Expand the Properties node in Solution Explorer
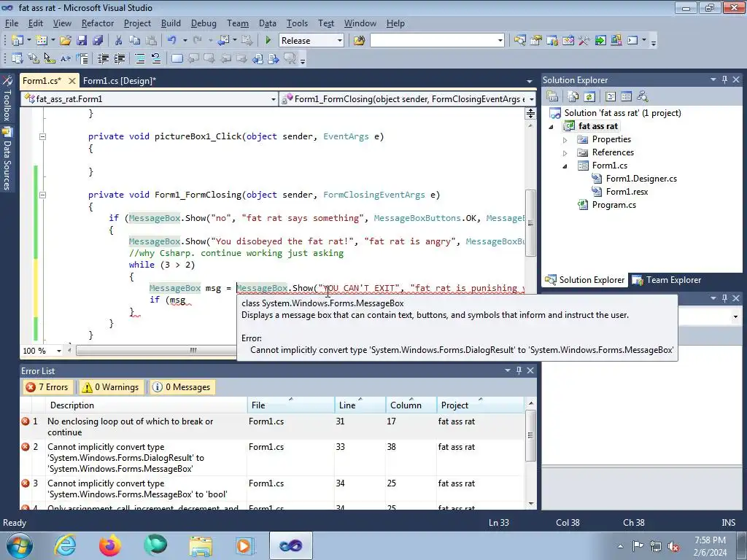Image resolution: width=747 pixels, height=560 pixels. (565, 140)
